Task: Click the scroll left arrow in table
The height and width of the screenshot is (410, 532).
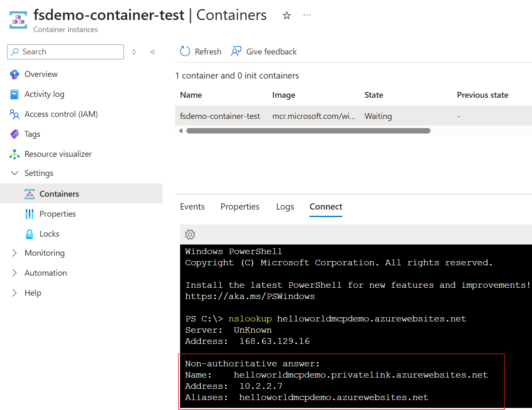Action: click(181, 131)
